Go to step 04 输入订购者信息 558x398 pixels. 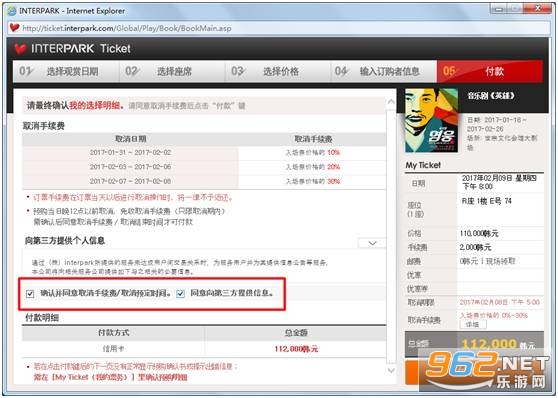click(x=384, y=71)
